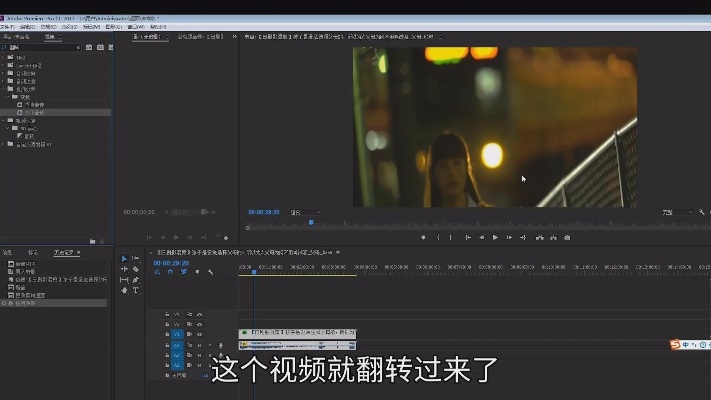
Task: Select the Razor tool
Action: pyautogui.click(x=135, y=269)
